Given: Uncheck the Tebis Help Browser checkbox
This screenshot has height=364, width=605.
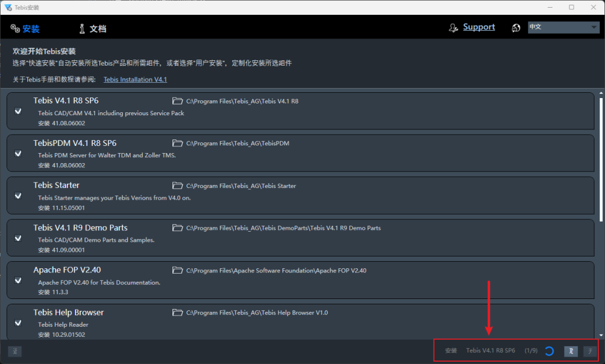Looking at the screenshot, I should 18,323.
